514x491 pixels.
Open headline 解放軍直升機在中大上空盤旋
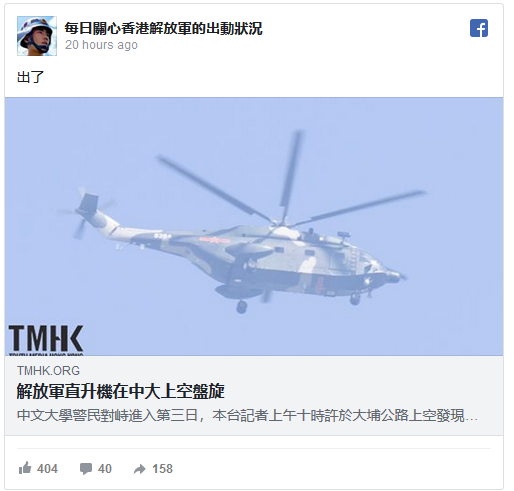[x=121, y=391]
